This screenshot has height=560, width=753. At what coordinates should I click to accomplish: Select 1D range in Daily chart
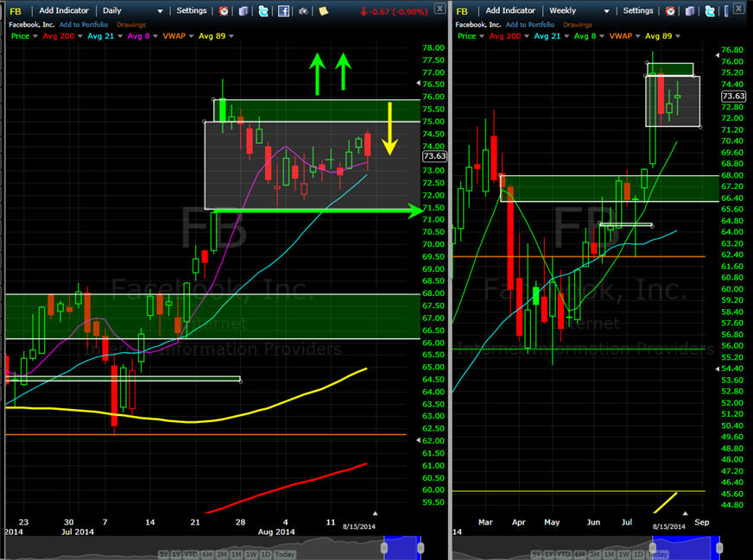point(265,554)
